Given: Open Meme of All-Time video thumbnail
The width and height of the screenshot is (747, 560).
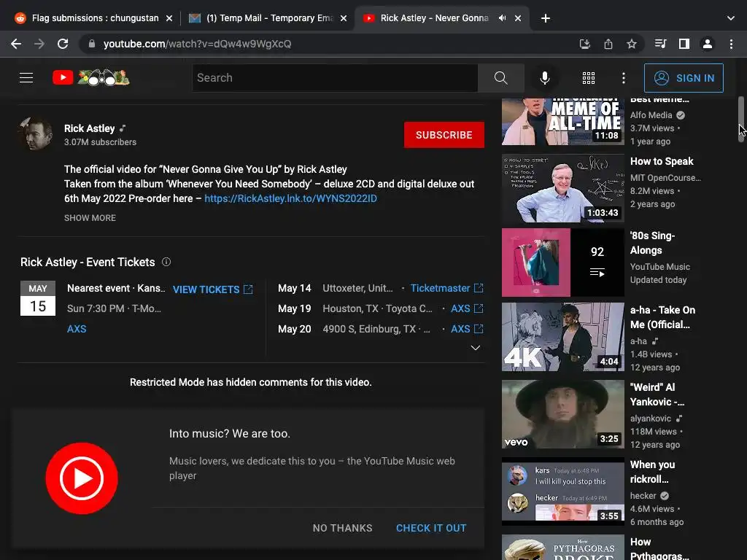Looking at the screenshot, I should (562, 122).
